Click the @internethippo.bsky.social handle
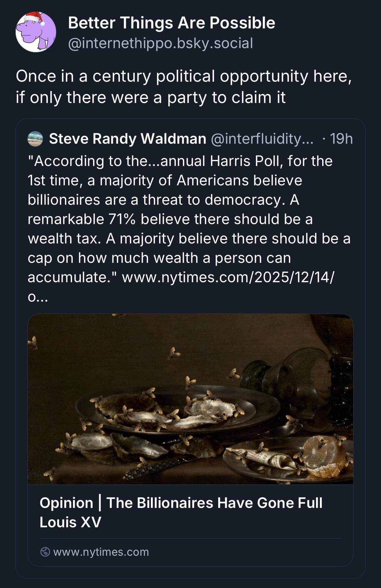This screenshot has height=588, width=381. point(160,43)
